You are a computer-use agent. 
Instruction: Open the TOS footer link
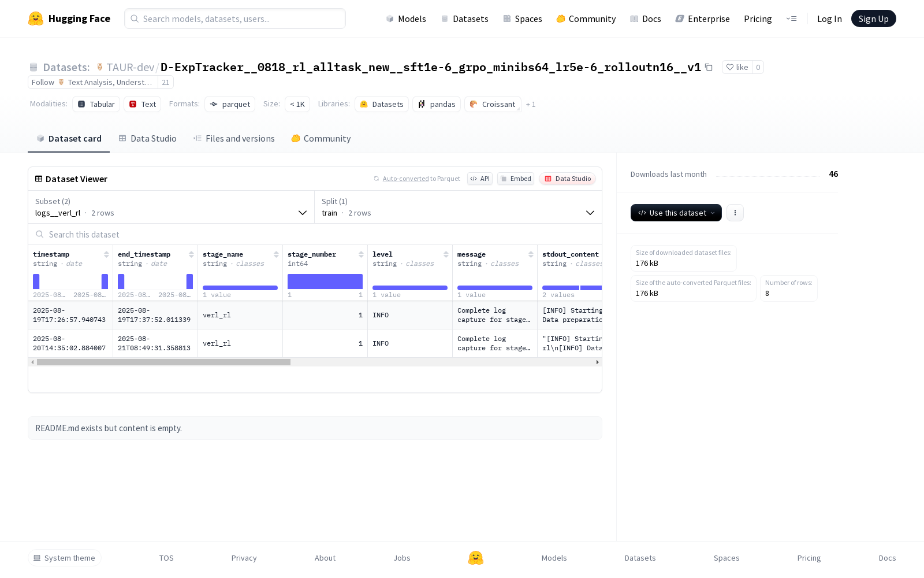pyautogui.click(x=166, y=558)
